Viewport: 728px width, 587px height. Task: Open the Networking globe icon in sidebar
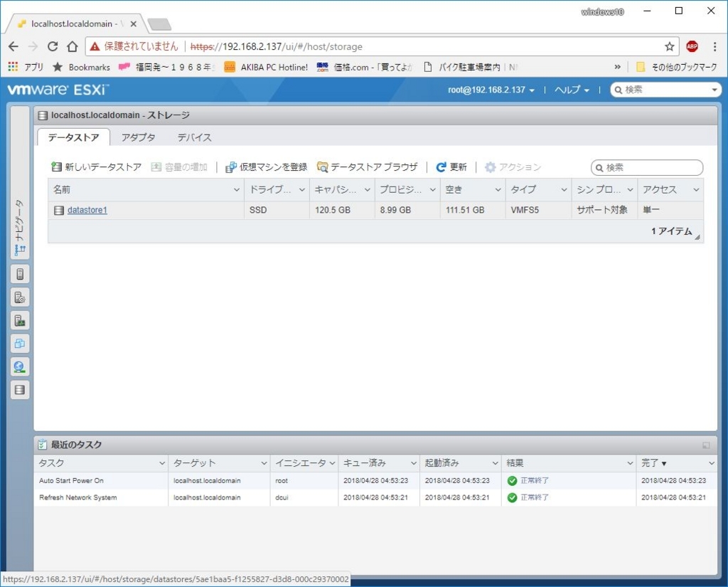(20, 366)
